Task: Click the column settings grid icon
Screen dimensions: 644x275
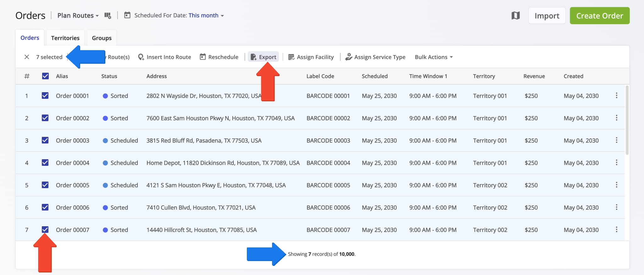Action: point(108,15)
